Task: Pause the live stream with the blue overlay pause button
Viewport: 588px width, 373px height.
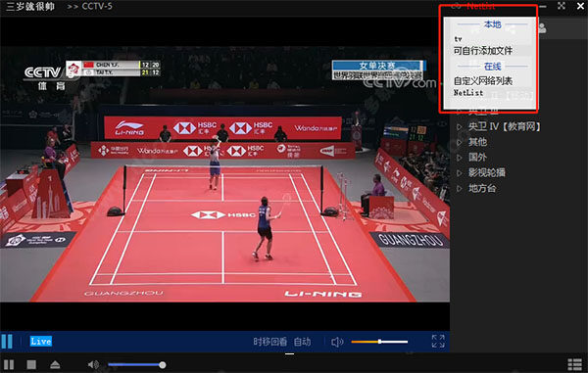Action: [x=7, y=341]
